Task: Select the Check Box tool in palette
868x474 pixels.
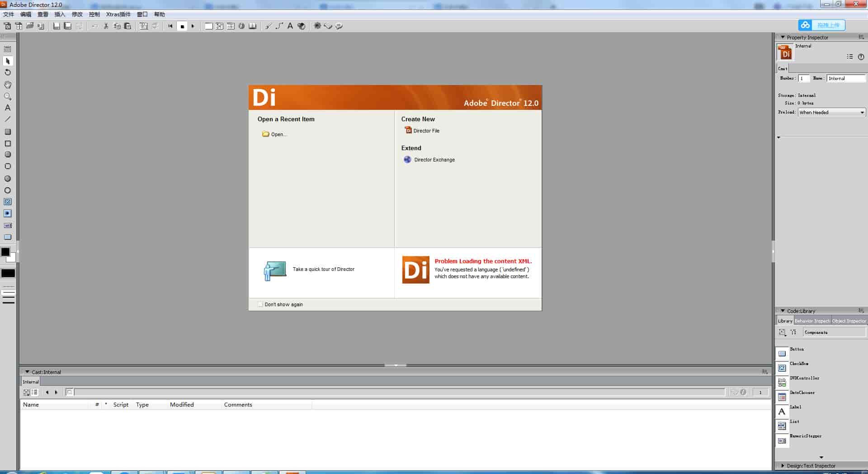Action: pyautogui.click(x=8, y=202)
